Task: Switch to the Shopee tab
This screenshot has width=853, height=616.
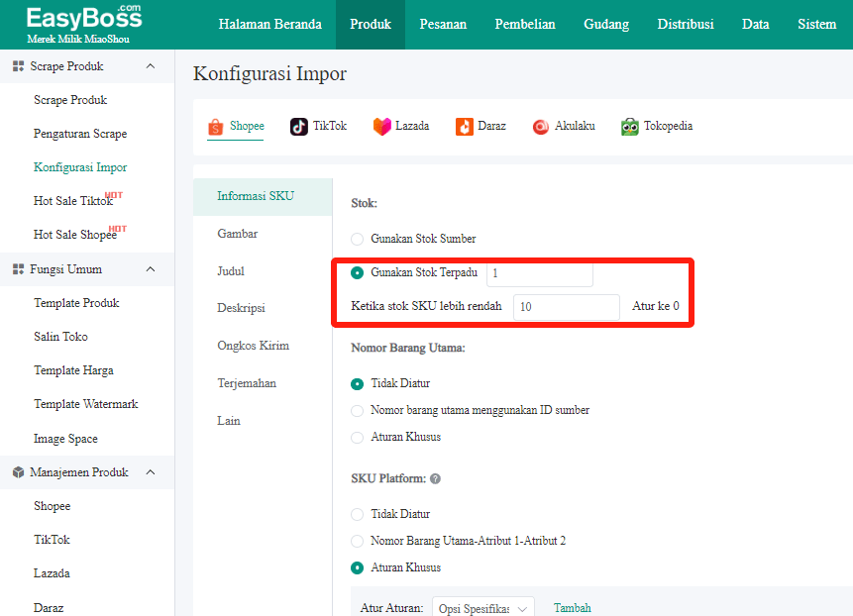Action: click(236, 127)
